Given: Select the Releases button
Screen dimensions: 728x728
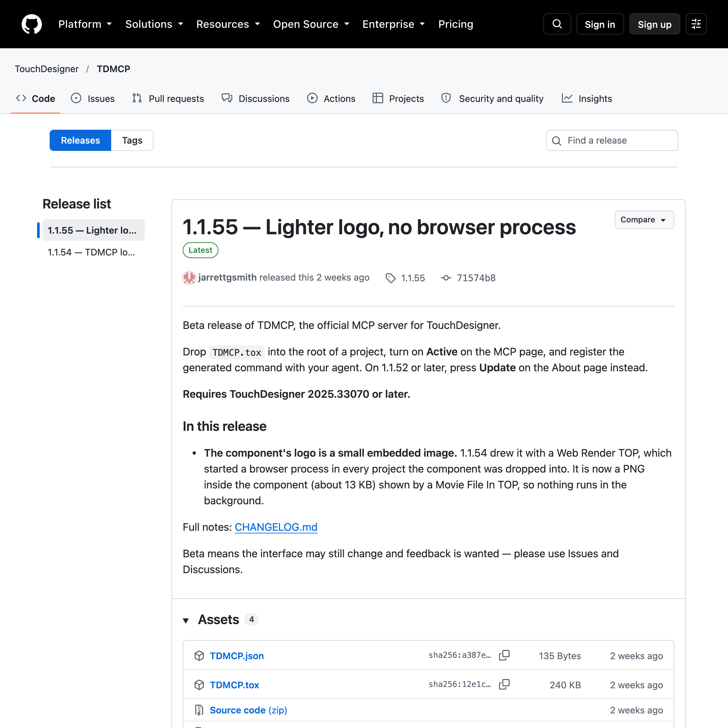Looking at the screenshot, I should click(x=80, y=140).
